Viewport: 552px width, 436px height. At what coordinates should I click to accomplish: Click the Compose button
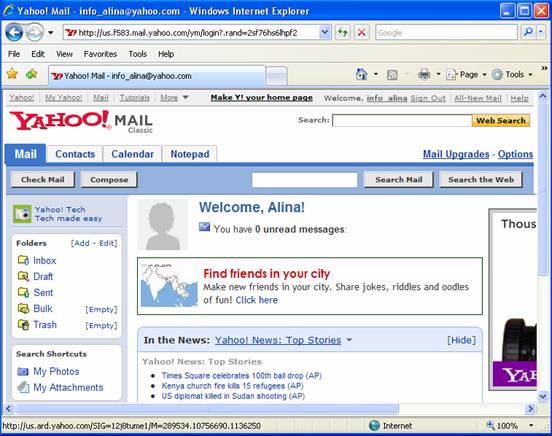[x=109, y=180]
